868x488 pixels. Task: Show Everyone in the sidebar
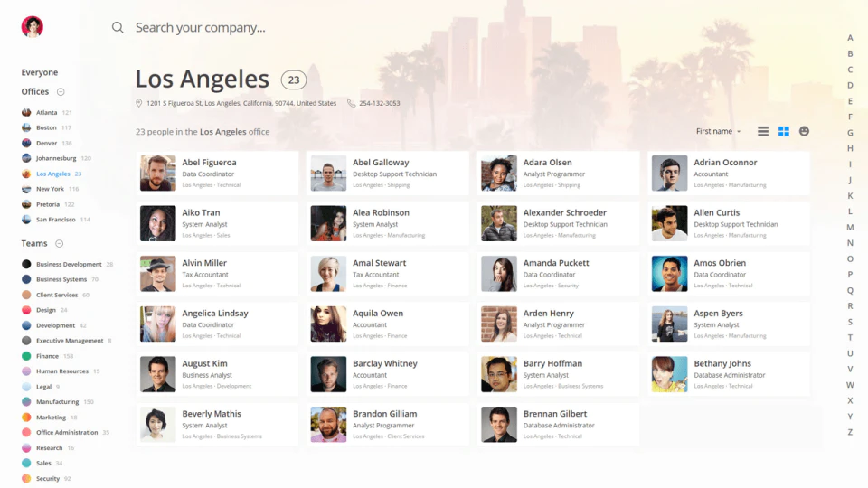pyautogui.click(x=39, y=72)
